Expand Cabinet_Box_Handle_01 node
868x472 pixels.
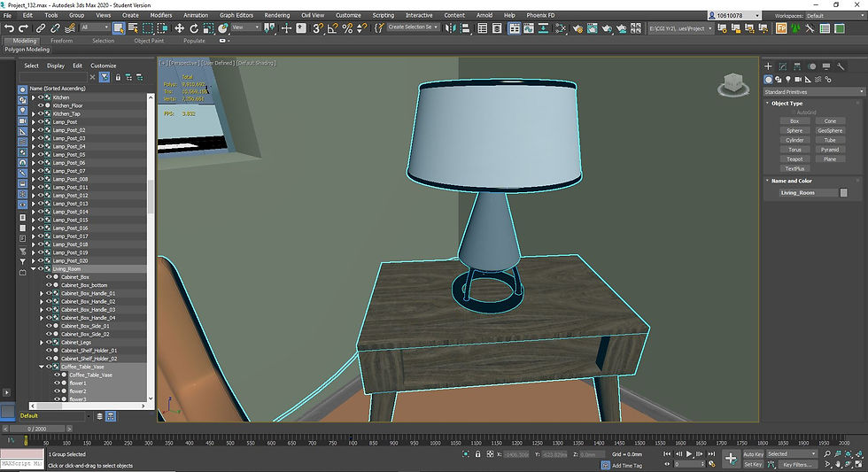pos(42,293)
